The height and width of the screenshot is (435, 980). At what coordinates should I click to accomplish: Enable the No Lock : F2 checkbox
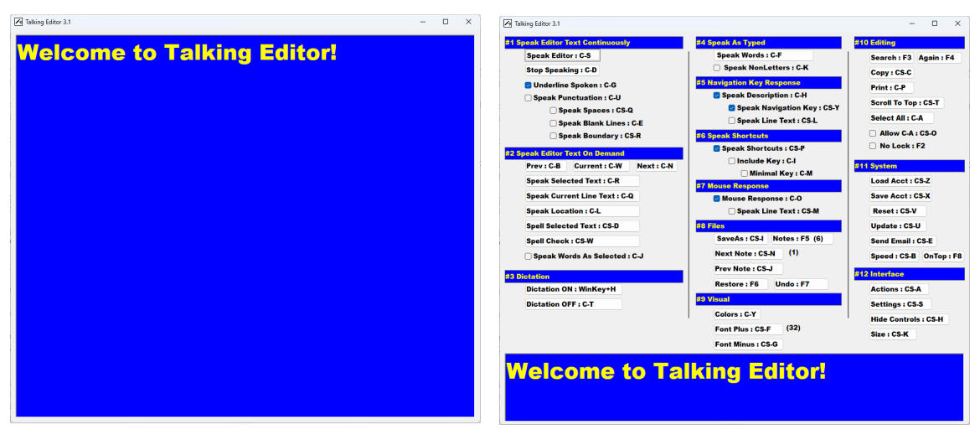[873, 146]
